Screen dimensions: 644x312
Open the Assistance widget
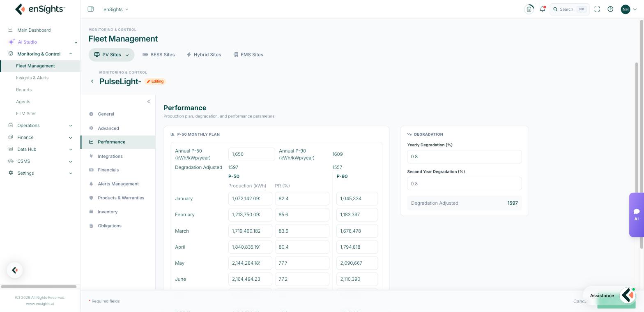609,295
